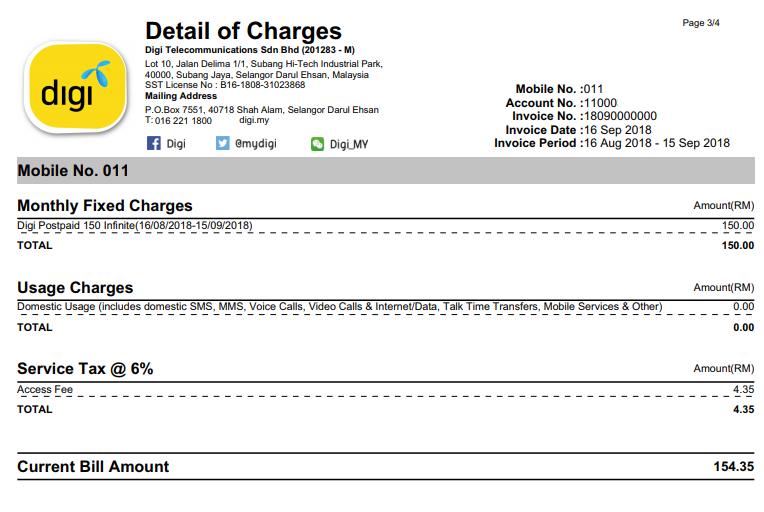Click Amount(RM) header in Service Tax

click(724, 368)
